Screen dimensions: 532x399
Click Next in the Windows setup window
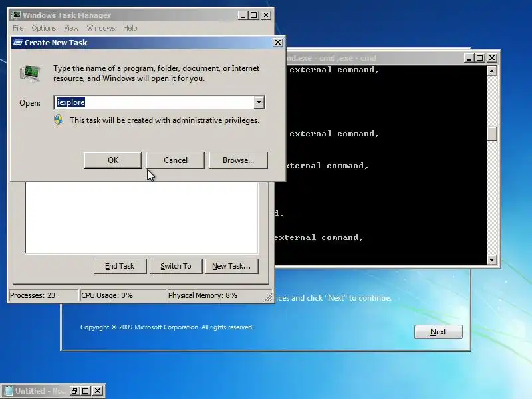pos(438,331)
